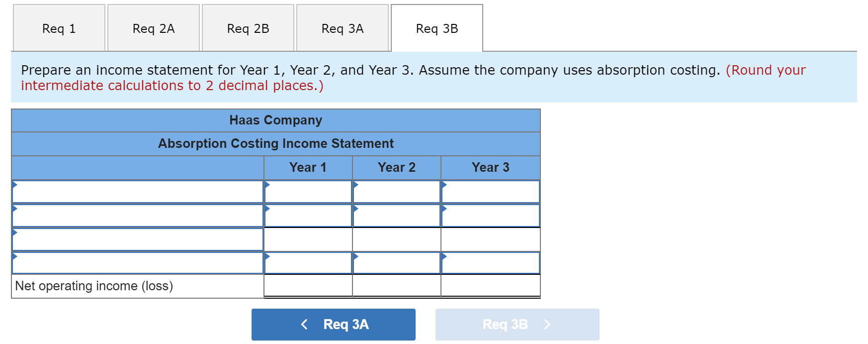The height and width of the screenshot is (344, 868).
Task: Click the blue flag in Year 2 second row cell
Action: pyautogui.click(x=355, y=209)
